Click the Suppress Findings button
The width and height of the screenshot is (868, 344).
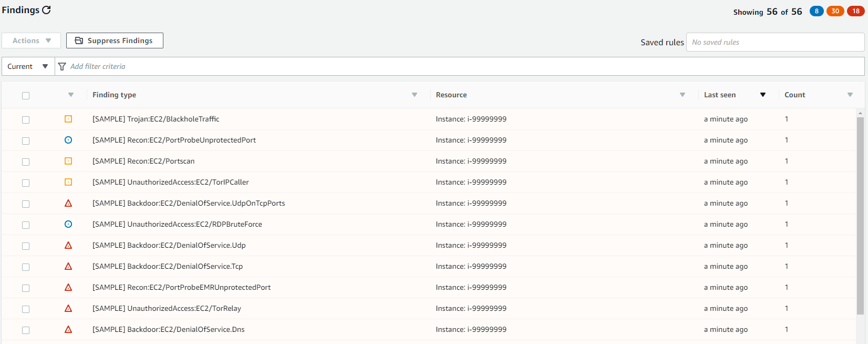click(115, 41)
